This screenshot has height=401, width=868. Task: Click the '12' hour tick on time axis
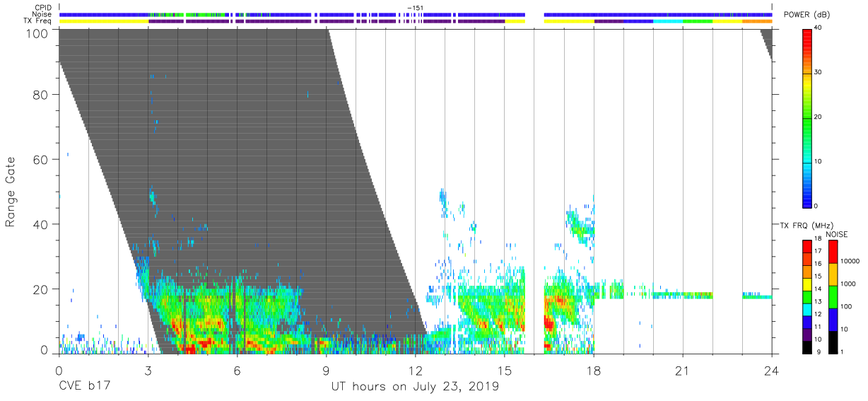point(415,370)
